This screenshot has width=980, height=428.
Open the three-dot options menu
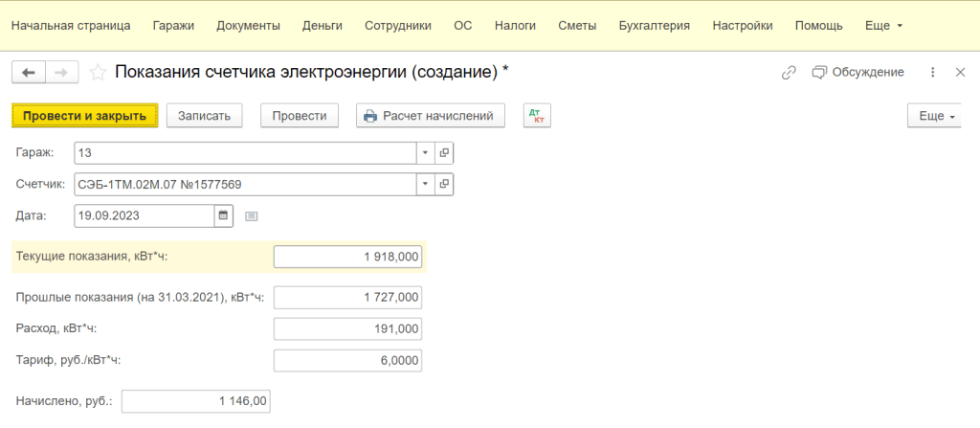point(933,72)
